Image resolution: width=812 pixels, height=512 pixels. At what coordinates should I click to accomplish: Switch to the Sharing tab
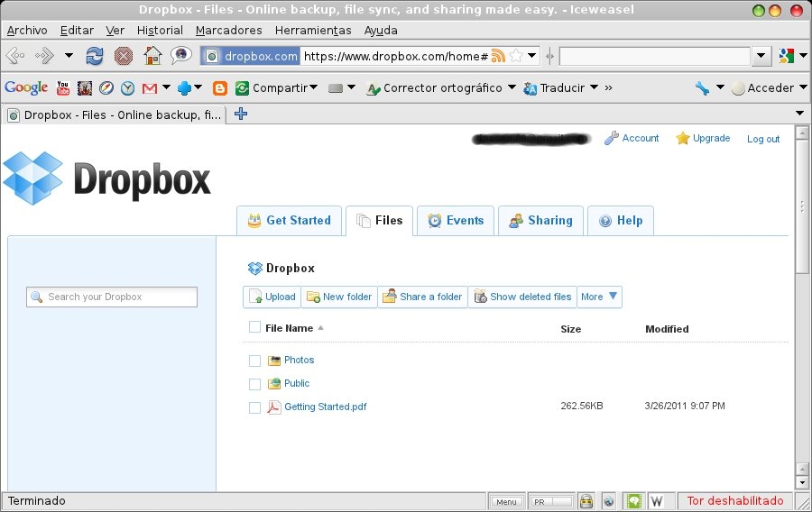coord(540,221)
